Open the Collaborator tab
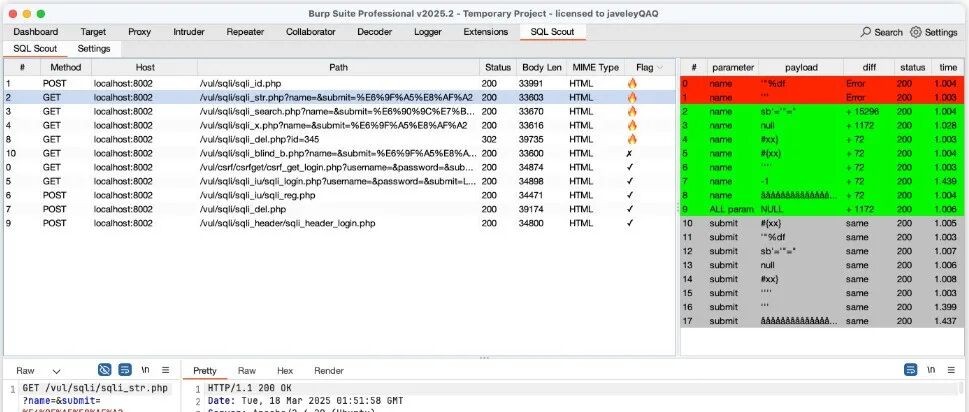Screen dimensions: 969x412 311,32
